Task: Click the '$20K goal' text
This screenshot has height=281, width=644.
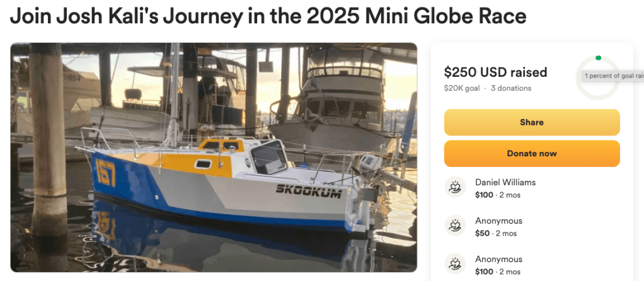Action: pos(463,88)
